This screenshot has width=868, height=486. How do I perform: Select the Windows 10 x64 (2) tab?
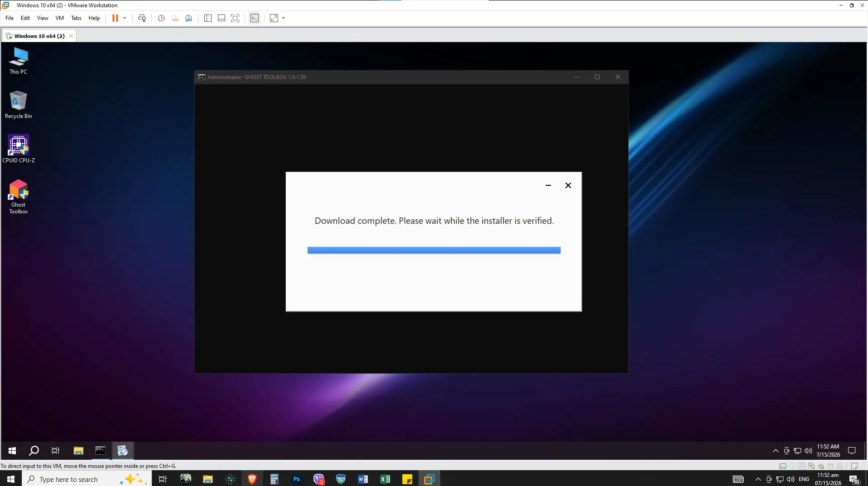(x=39, y=36)
